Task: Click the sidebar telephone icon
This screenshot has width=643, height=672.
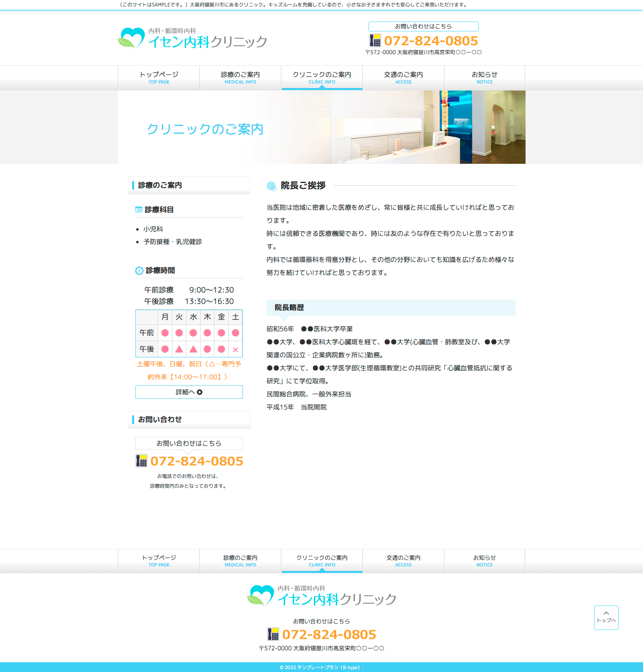Action: pos(141,461)
